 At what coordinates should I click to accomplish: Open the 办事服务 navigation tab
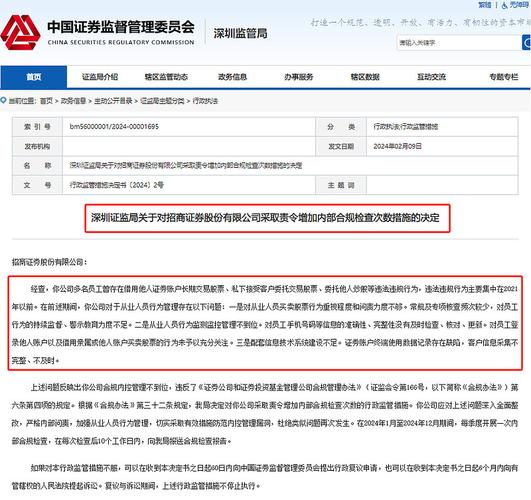299,77
